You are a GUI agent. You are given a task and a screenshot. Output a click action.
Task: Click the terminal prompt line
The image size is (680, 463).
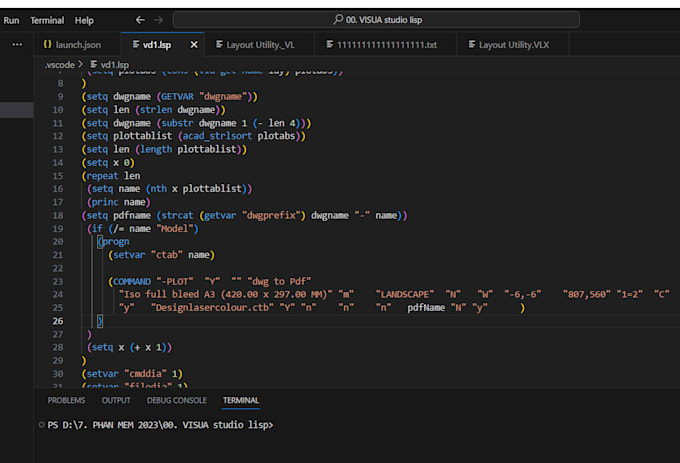[160, 425]
